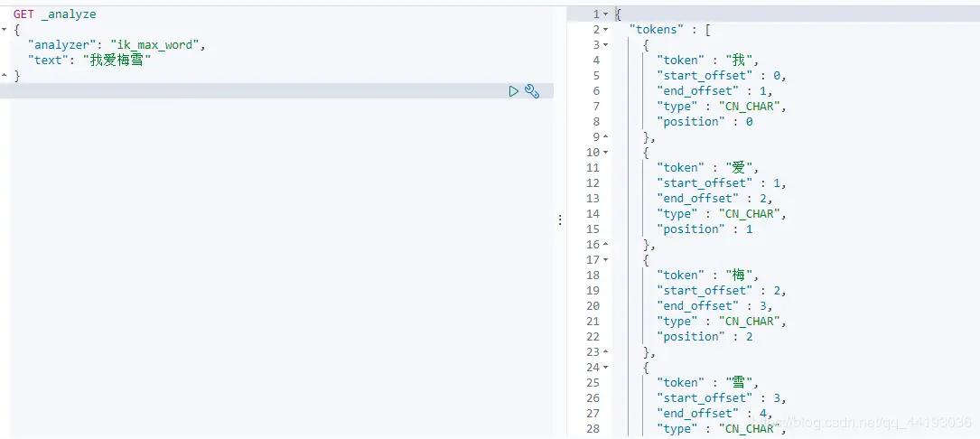Fold the token object at line 3
The image size is (980, 439).
606,45
